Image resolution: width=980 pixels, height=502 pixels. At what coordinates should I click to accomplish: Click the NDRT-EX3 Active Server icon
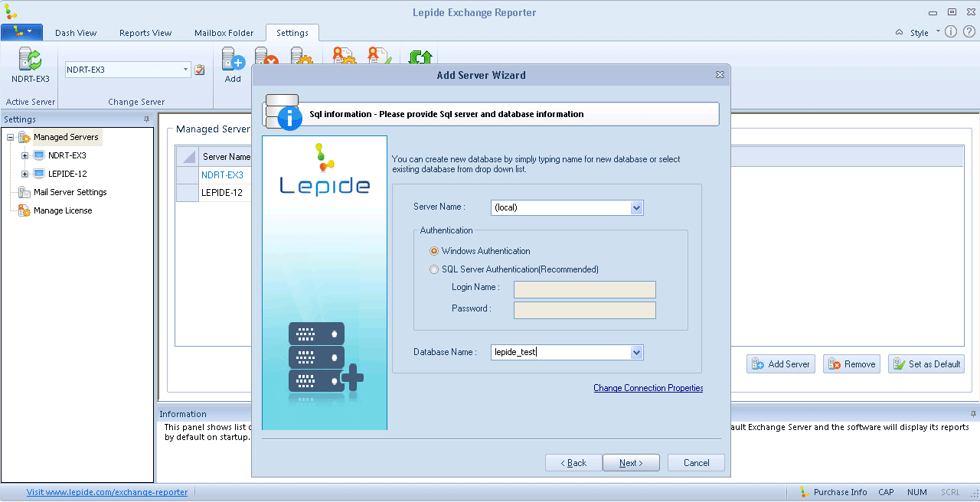pyautogui.click(x=30, y=59)
